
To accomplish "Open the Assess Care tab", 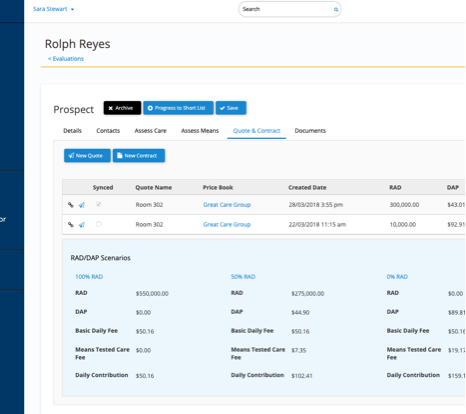I will (150, 131).
